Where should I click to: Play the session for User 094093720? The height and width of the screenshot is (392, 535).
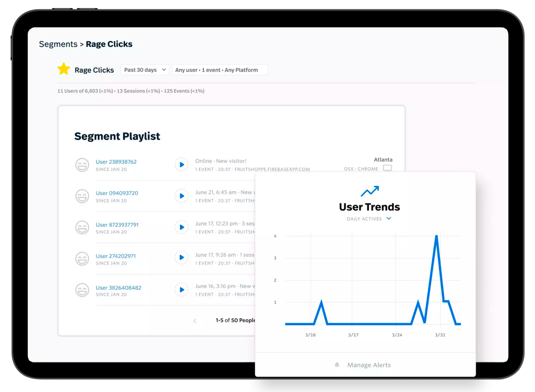click(182, 196)
